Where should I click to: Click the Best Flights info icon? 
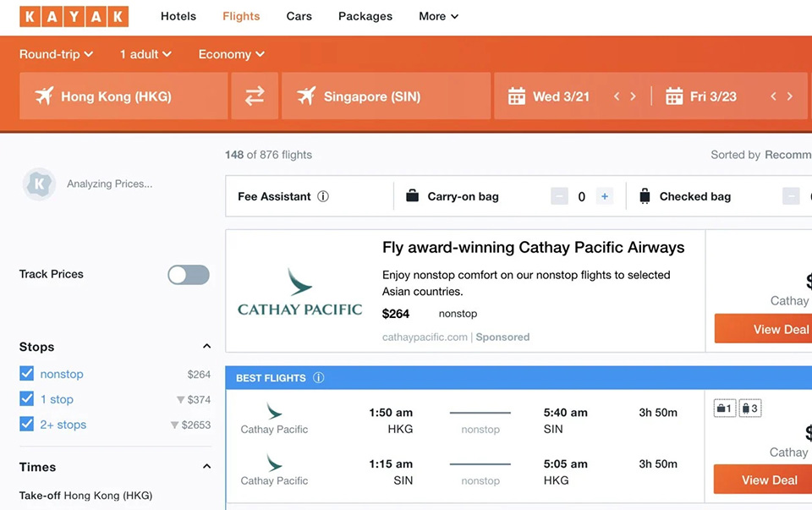[x=319, y=378]
